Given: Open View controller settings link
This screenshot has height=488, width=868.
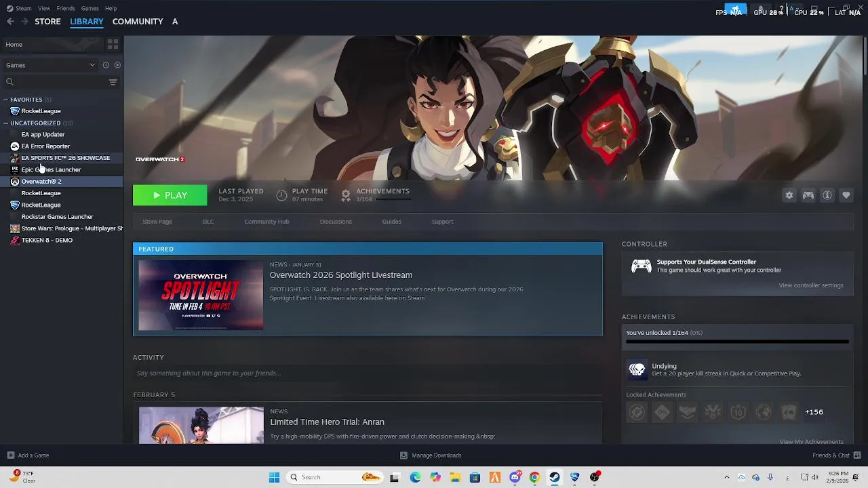Looking at the screenshot, I should coord(811,285).
